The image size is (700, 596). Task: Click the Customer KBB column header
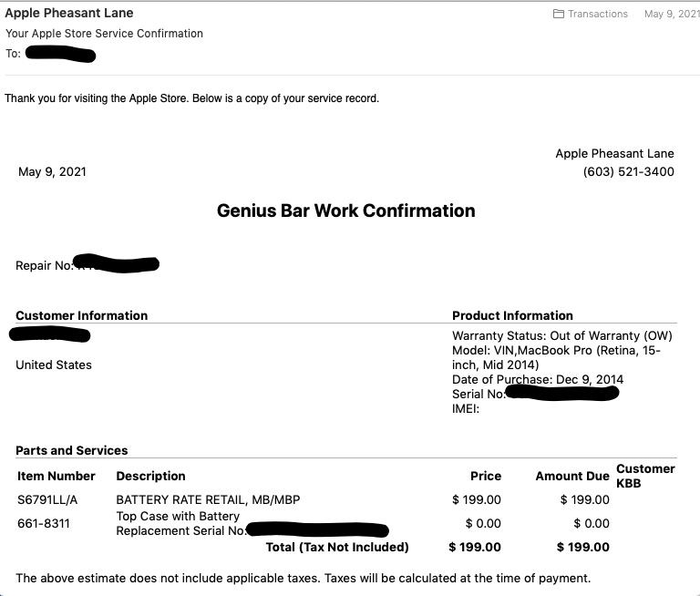click(645, 476)
